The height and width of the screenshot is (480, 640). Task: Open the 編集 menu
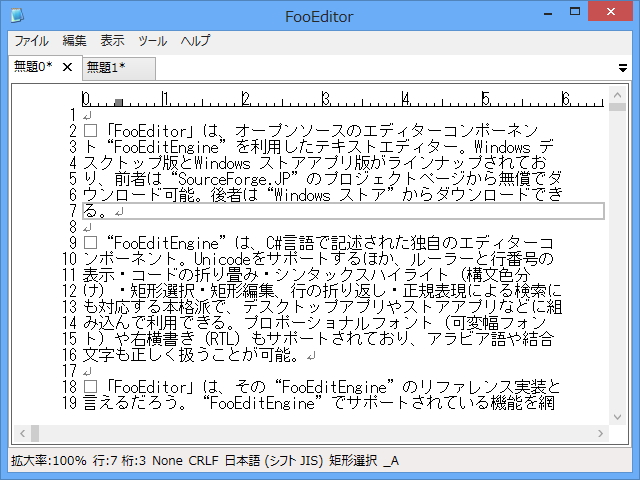click(x=74, y=40)
